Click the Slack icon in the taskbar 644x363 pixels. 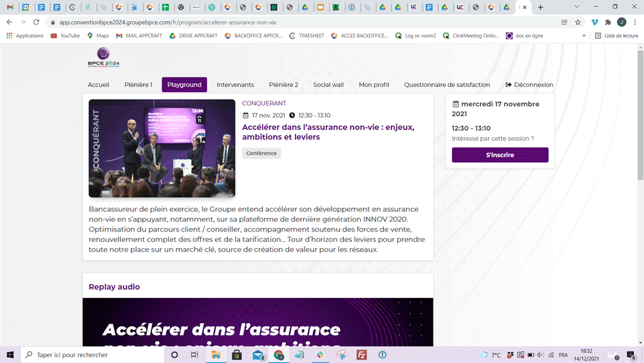[320, 355]
